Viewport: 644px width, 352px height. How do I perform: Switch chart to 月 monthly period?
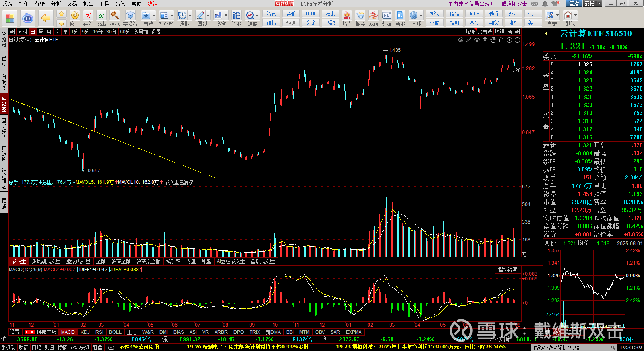(49, 32)
